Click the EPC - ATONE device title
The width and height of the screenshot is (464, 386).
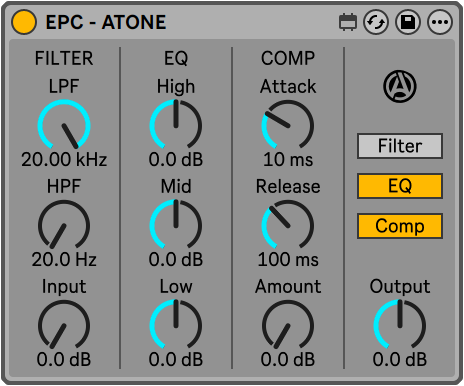(x=106, y=22)
